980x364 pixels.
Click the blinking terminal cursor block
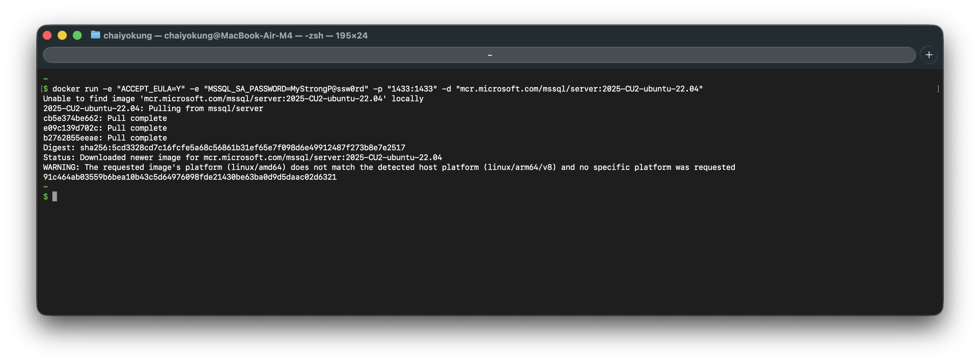coord(55,196)
